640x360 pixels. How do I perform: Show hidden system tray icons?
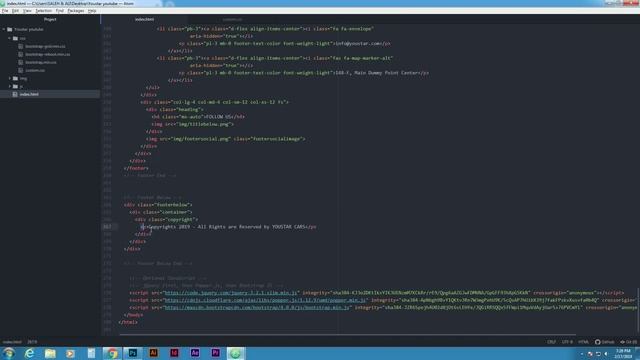(x=582, y=354)
